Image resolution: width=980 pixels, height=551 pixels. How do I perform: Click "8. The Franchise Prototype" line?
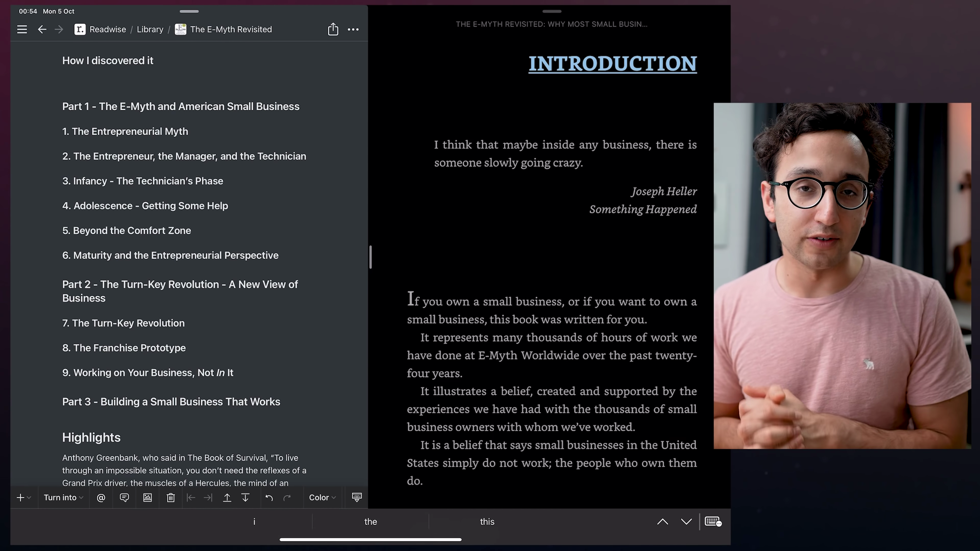(x=124, y=347)
